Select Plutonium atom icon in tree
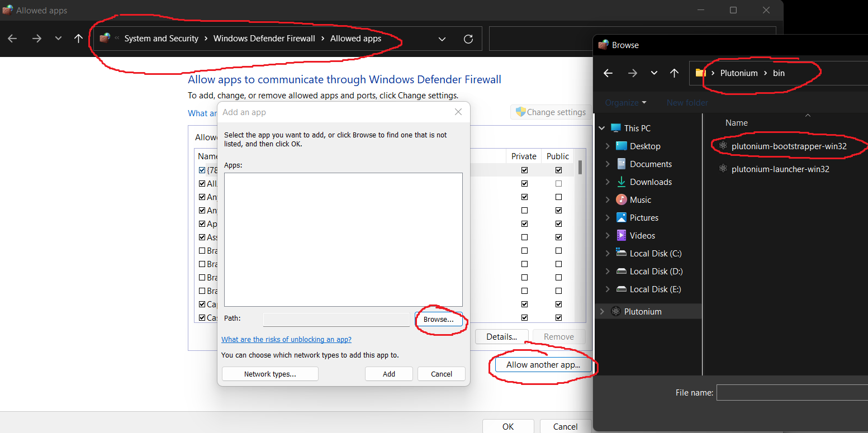Image resolution: width=868 pixels, height=433 pixels. 615,311
